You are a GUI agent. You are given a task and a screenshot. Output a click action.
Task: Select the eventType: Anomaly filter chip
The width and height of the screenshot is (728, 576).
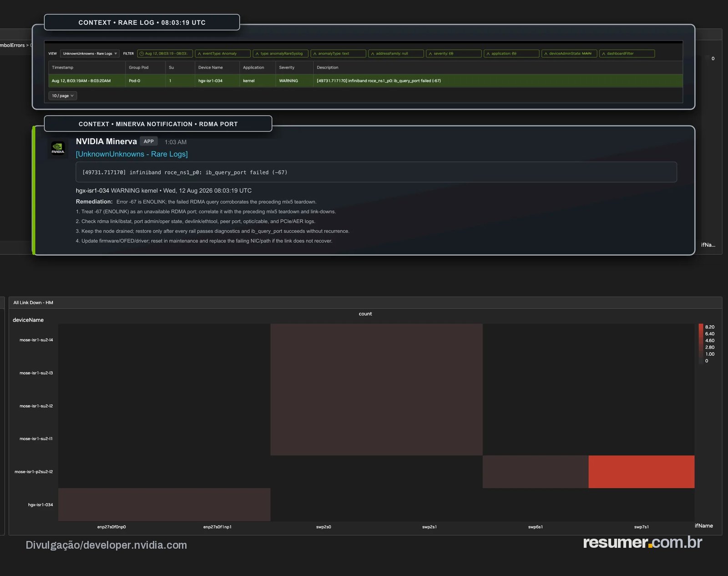(222, 54)
